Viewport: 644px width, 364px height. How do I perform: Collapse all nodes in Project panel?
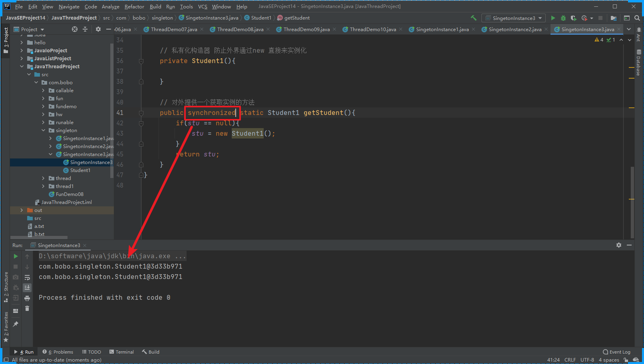point(85,29)
